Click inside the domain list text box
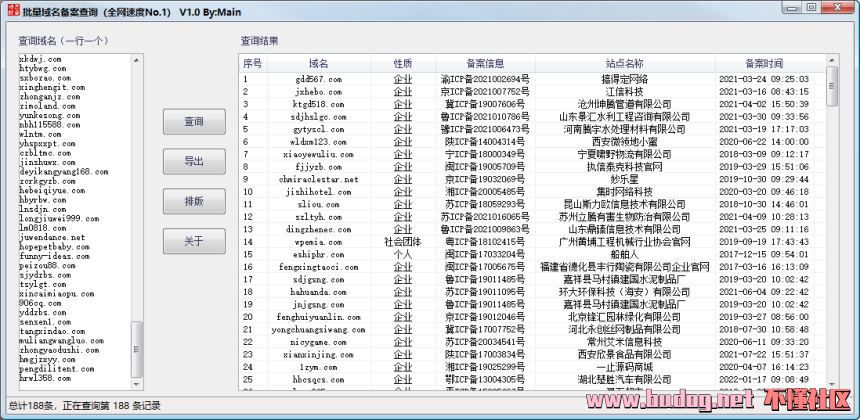 (75, 222)
